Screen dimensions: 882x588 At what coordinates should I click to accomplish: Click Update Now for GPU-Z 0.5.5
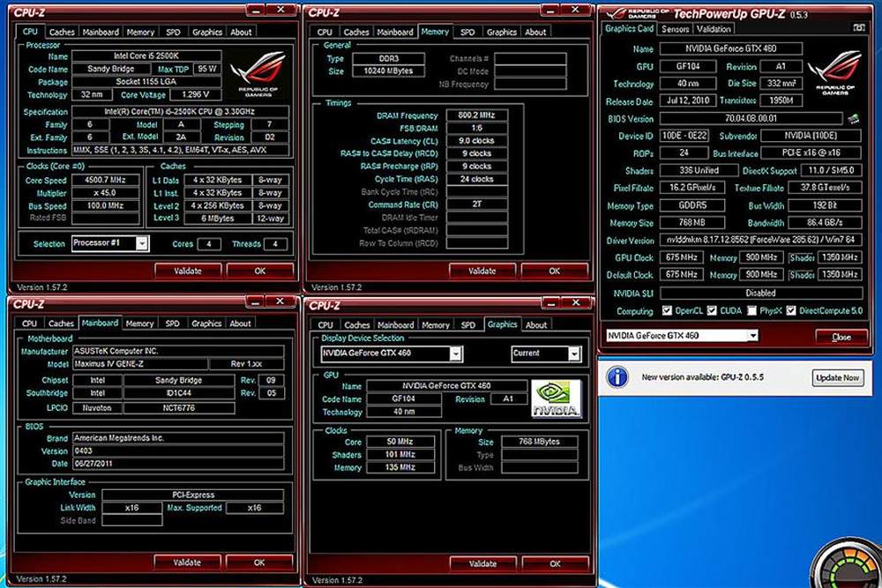(837, 378)
